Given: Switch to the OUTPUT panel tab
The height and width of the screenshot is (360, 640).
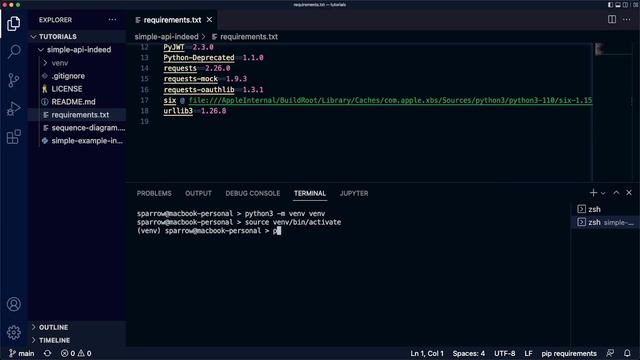Looking at the screenshot, I should click(x=198, y=193).
